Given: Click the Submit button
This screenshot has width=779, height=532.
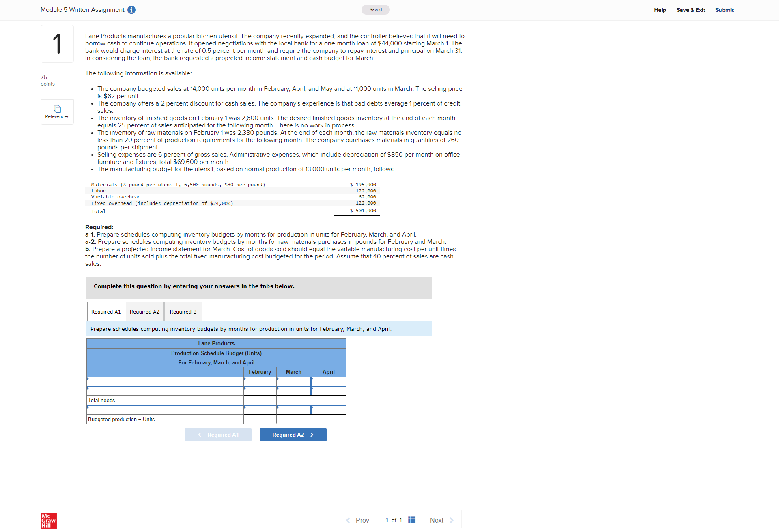Looking at the screenshot, I should [724, 10].
